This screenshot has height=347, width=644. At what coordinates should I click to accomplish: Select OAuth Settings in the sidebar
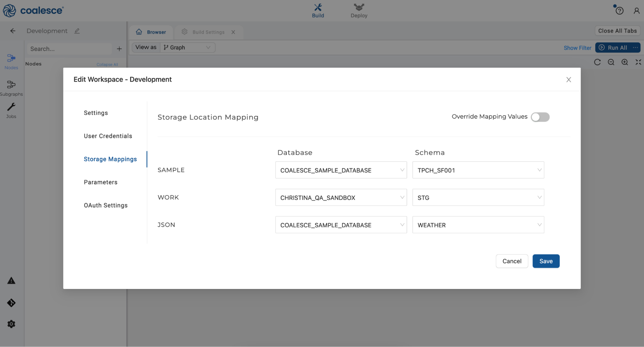point(106,205)
